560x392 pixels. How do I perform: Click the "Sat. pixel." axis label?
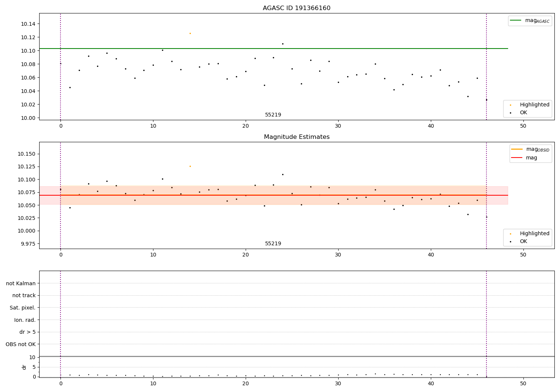(23, 308)
